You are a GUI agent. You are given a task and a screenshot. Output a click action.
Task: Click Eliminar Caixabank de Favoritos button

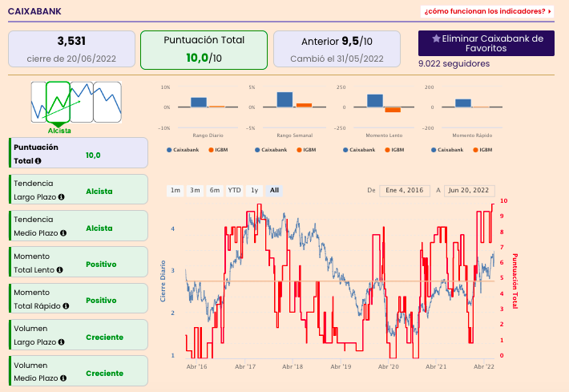click(486, 43)
